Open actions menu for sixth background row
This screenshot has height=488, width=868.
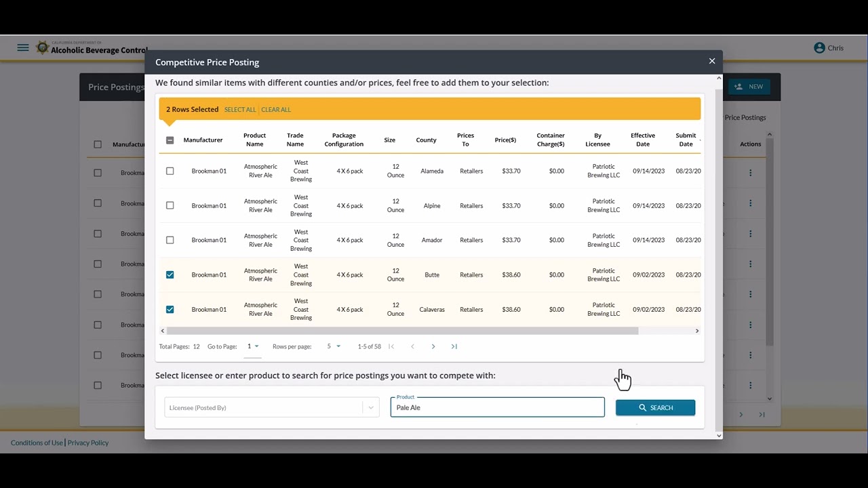click(x=750, y=325)
